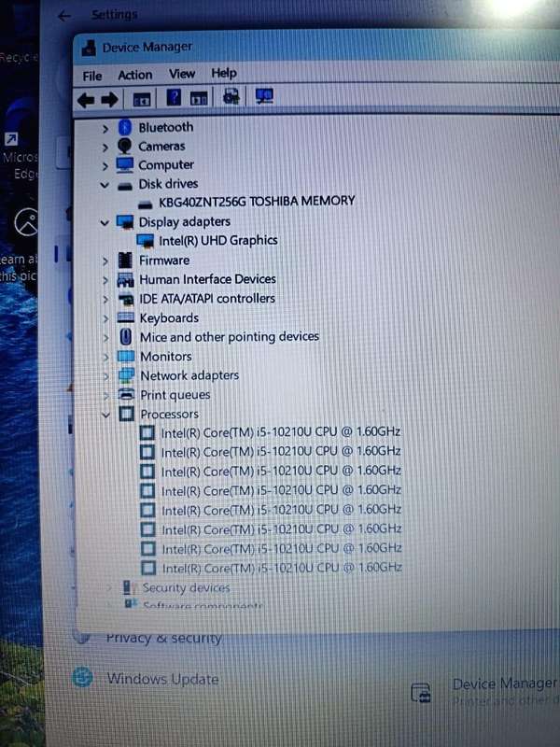Click the Scan for hardware changes monitor icon
This screenshot has width=560, height=747.
tap(264, 96)
